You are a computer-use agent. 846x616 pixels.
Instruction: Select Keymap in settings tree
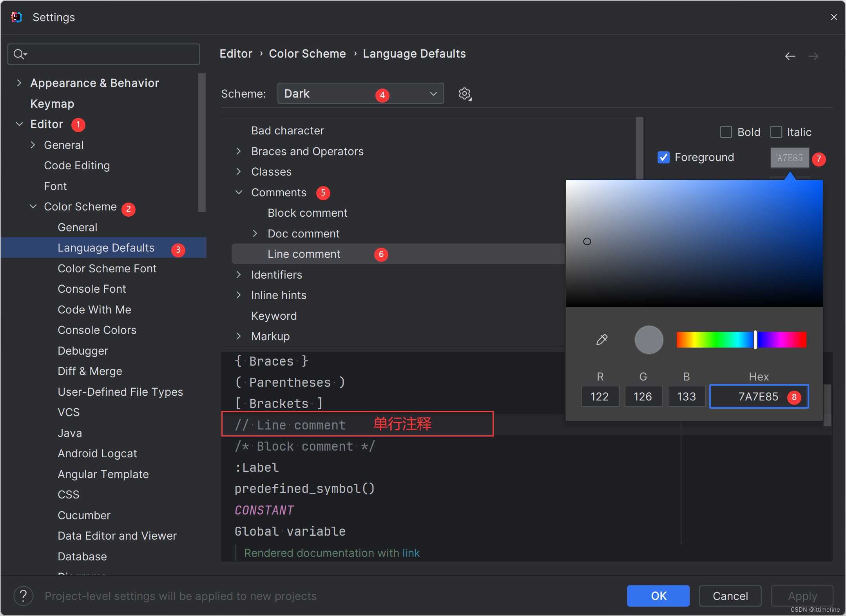[x=52, y=104]
